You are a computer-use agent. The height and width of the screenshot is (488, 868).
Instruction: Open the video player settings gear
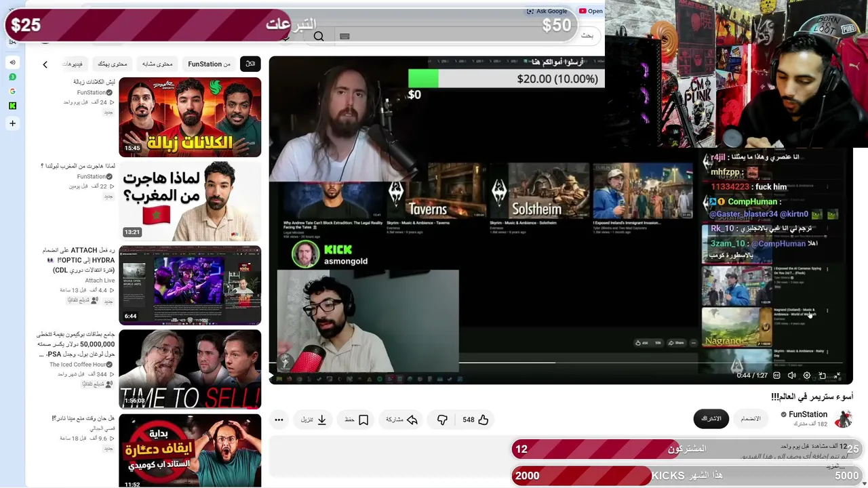coord(806,375)
